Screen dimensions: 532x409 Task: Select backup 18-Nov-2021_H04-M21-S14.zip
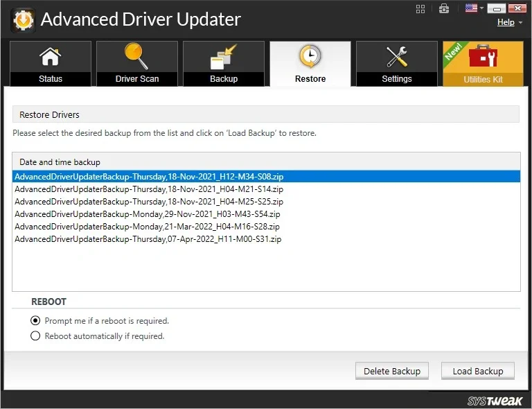266,189
